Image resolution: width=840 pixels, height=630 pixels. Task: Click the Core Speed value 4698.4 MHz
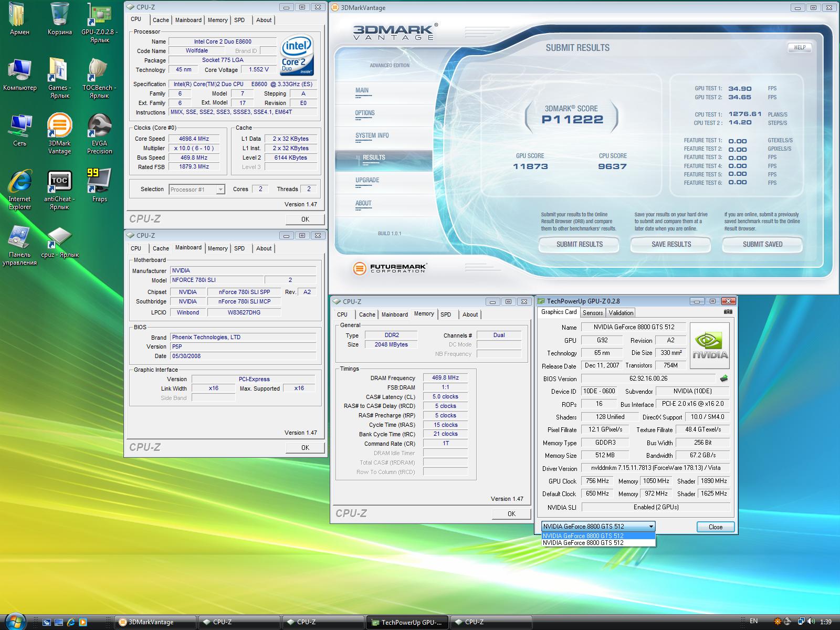(194, 139)
